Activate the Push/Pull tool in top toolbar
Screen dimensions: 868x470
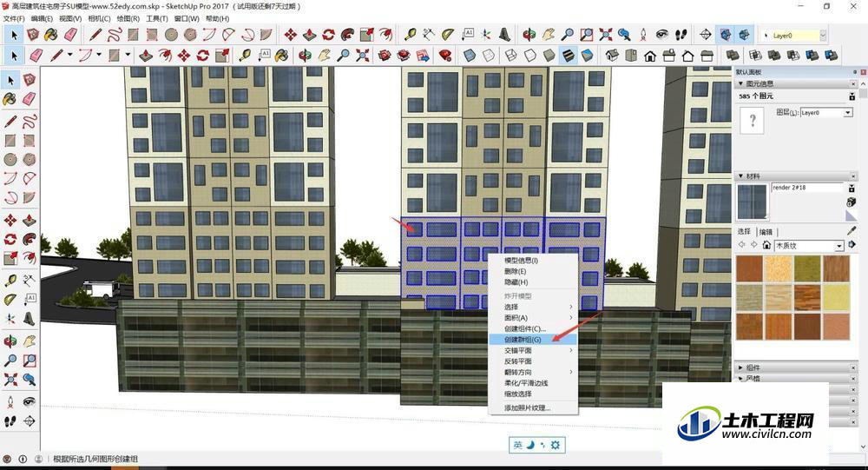(x=310, y=35)
